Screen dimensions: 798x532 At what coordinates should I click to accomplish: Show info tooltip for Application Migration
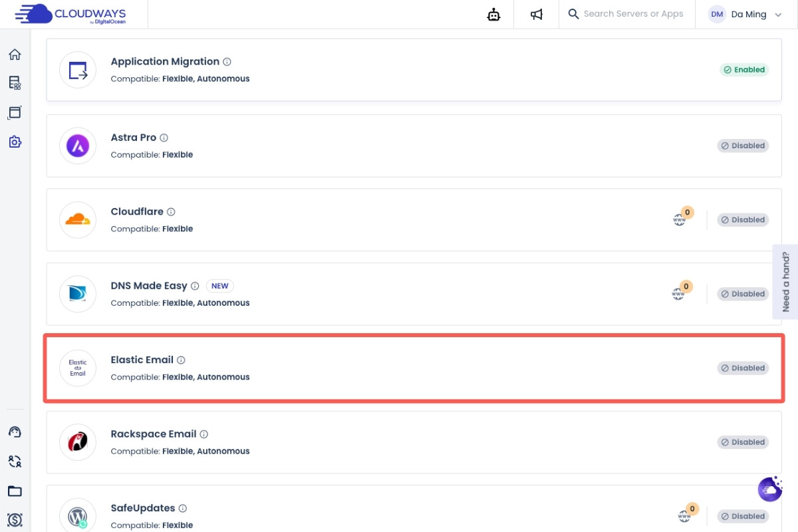227,62
